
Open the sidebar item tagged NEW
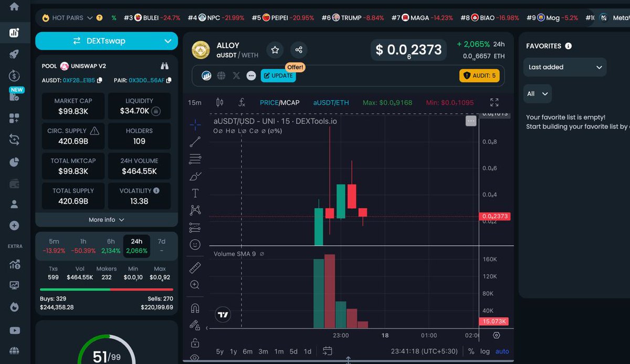point(15,95)
